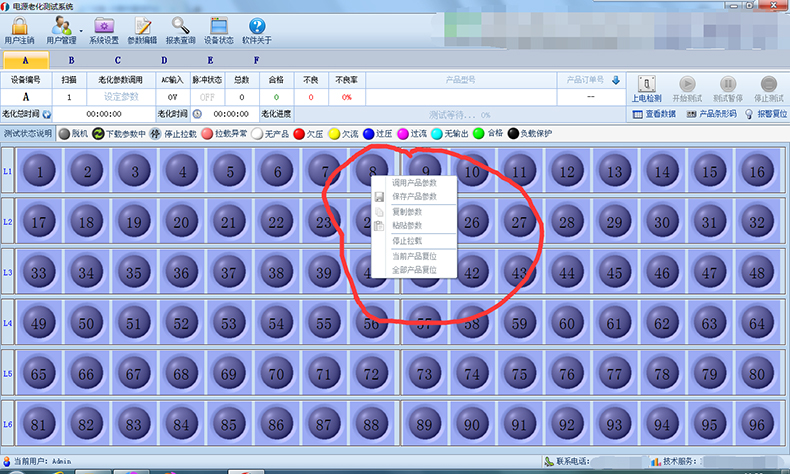Switch to the F device tab
790x474 pixels.
pos(256,61)
